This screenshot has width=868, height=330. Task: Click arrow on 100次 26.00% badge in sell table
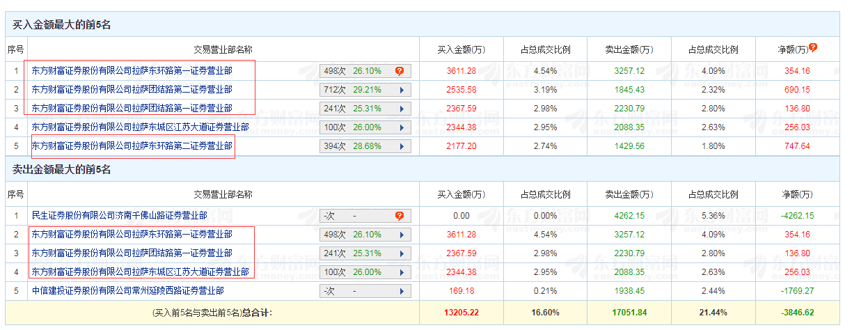402,272
